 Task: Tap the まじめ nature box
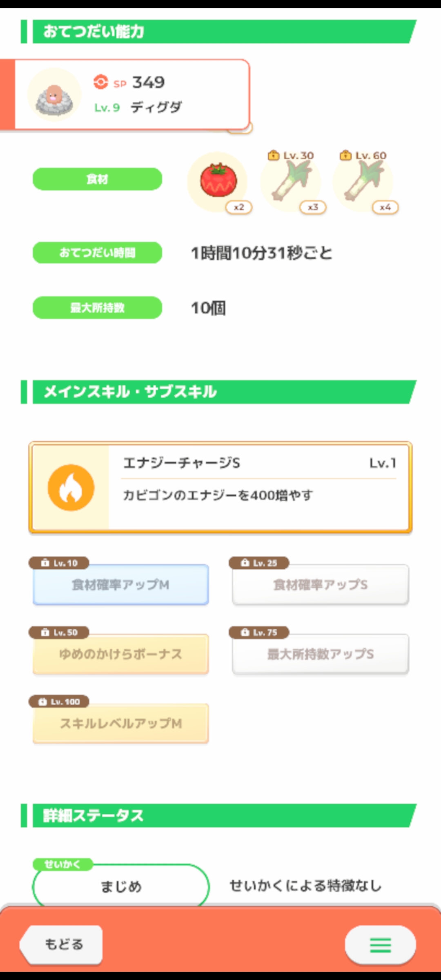click(x=121, y=886)
